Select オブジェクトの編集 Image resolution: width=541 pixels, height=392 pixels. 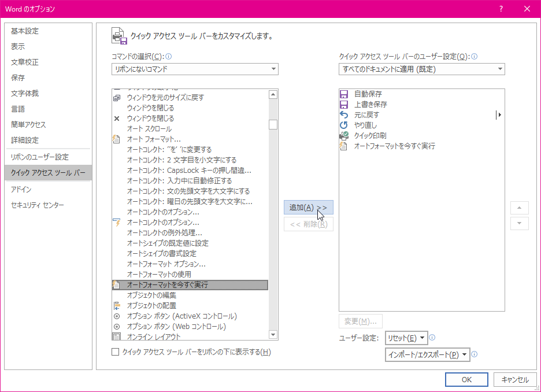click(x=190, y=295)
